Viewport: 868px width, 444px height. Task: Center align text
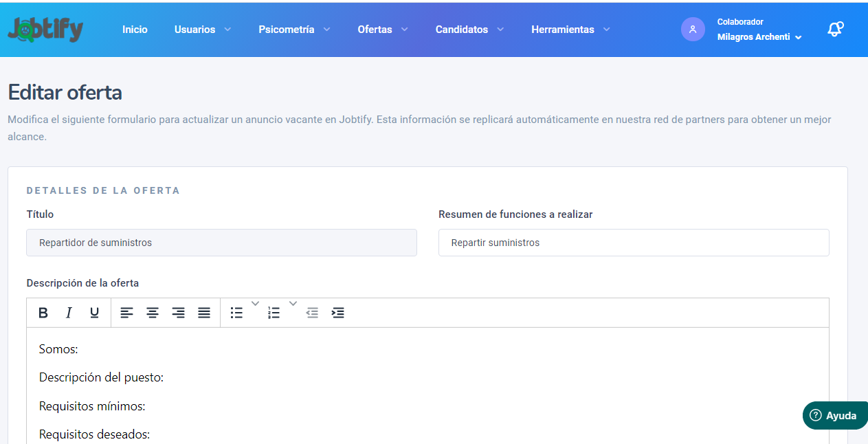pyautogui.click(x=153, y=313)
